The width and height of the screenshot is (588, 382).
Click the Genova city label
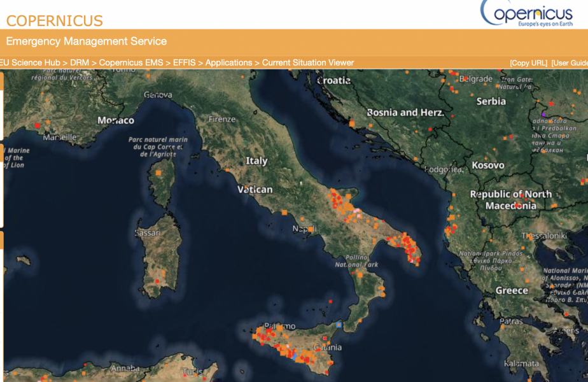click(x=158, y=95)
